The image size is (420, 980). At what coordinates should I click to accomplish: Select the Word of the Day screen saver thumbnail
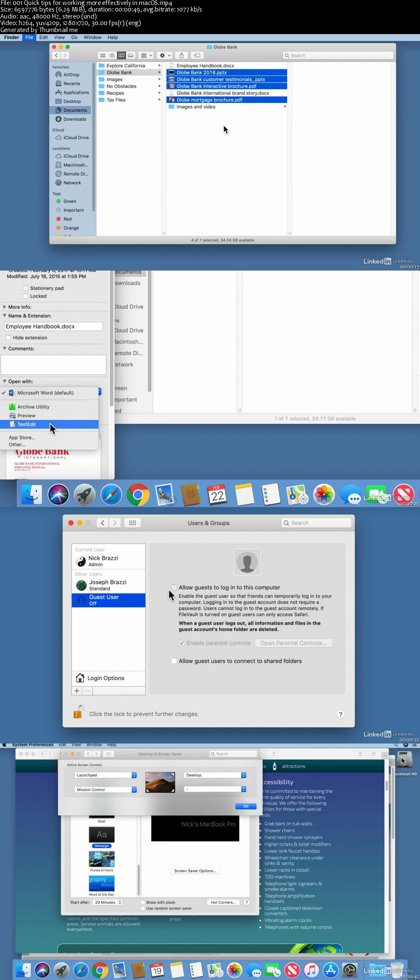102,883
